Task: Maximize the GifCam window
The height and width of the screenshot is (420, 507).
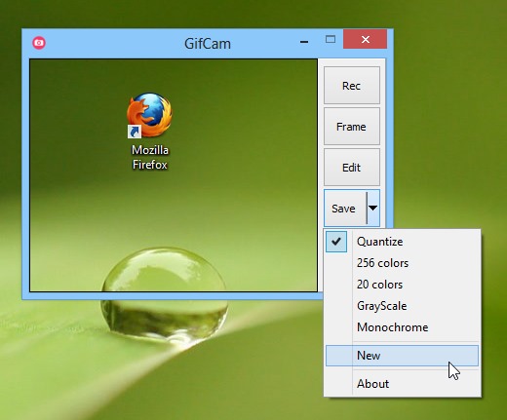Action: click(x=331, y=39)
